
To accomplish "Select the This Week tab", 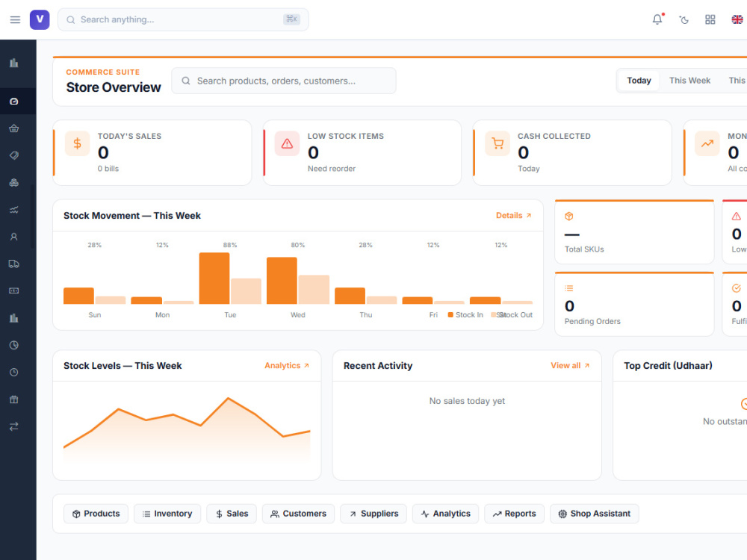I will tap(689, 81).
